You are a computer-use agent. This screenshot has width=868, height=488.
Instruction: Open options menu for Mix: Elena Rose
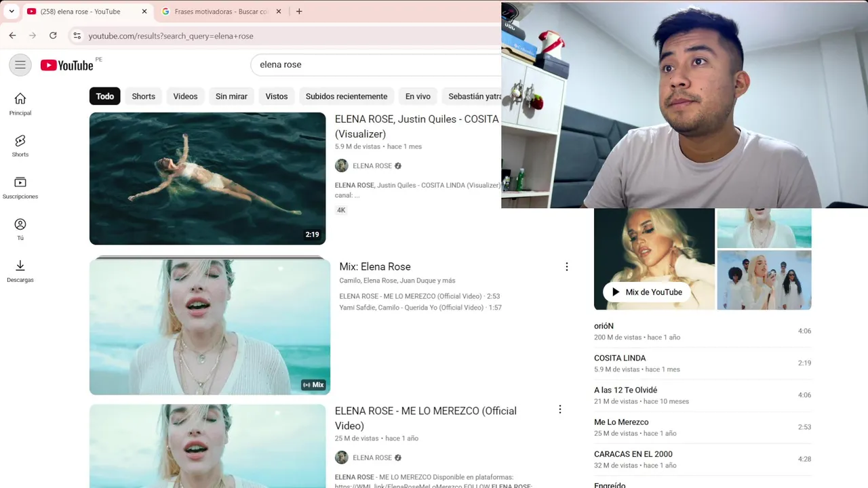567,267
